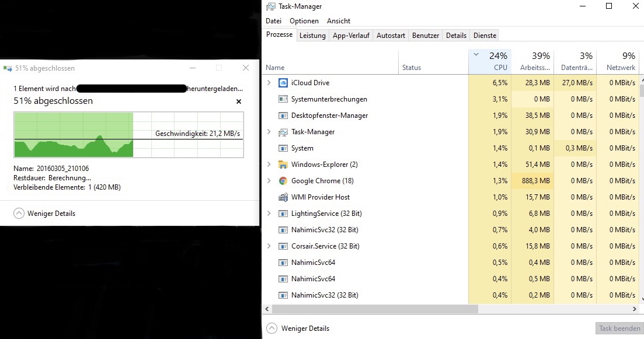Sort by the Name column header
Viewport: 644px width, 339px height.
coord(330,62)
